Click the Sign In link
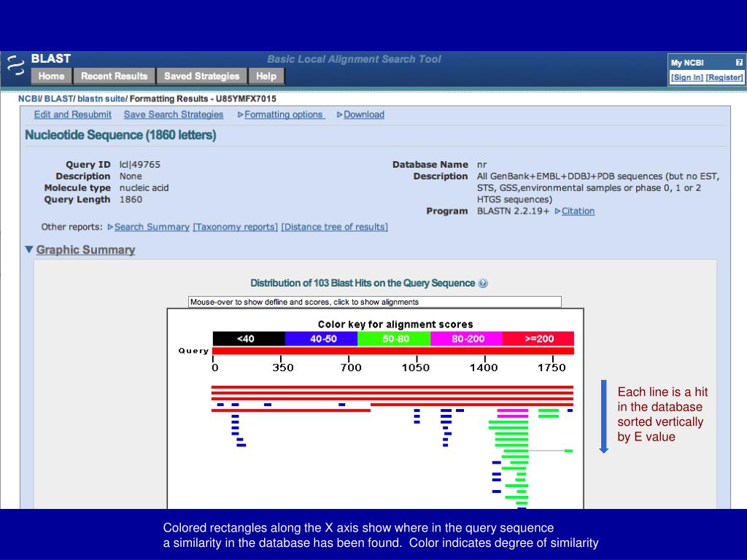The height and width of the screenshot is (560, 747). (x=687, y=77)
